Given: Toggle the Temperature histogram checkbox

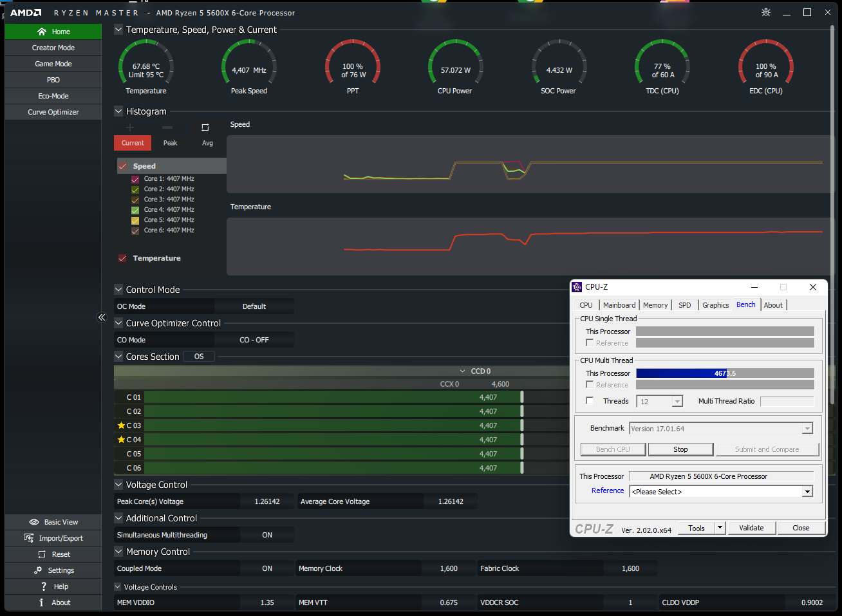Looking at the screenshot, I should 122,258.
